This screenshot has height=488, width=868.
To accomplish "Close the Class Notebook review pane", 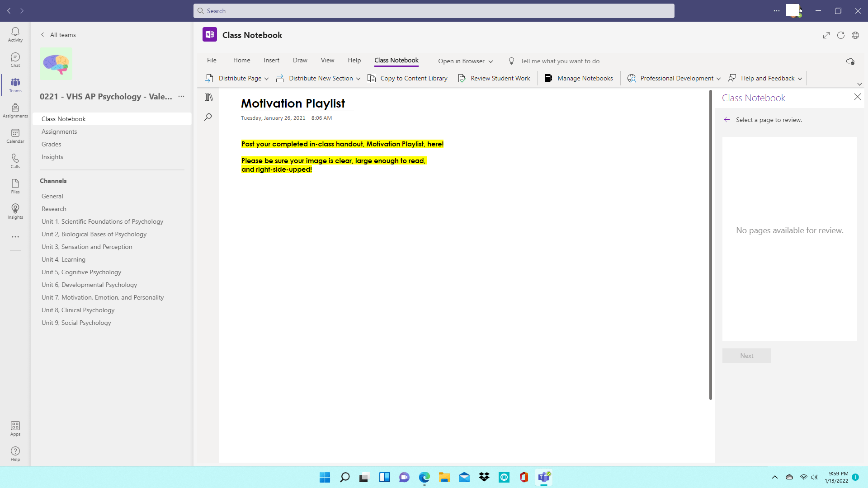I will (x=857, y=97).
